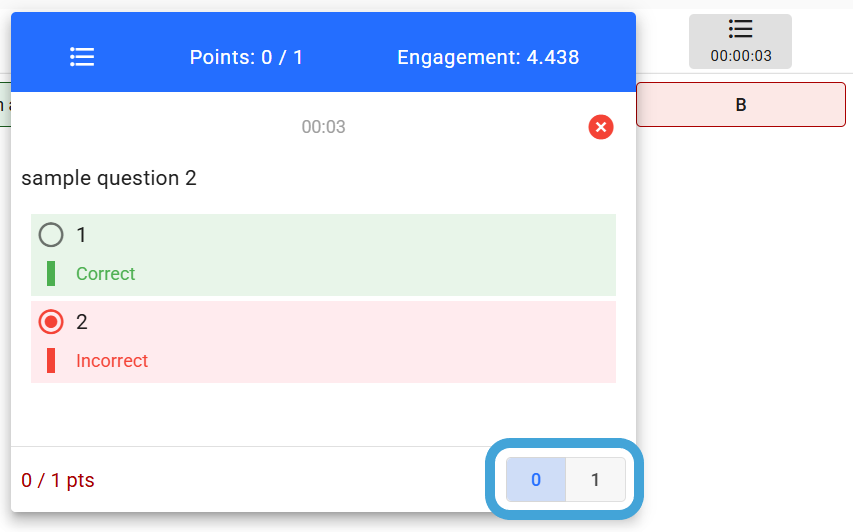Image resolution: width=853 pixels, height=532 pixels.
Task: Close the question popup with the red X
Action: (x=601, y=127)
